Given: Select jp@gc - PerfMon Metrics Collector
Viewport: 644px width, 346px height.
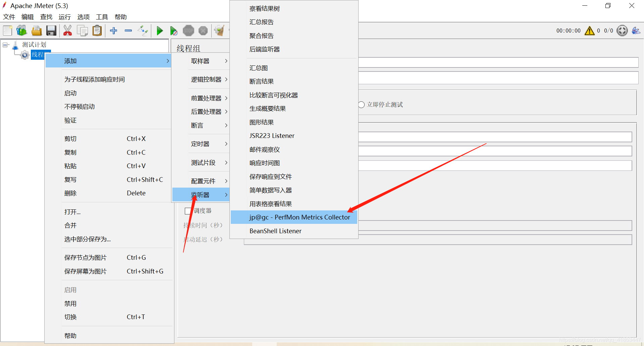Looking at the screenshot, I should pyautogui.click(x=294, y=217).
